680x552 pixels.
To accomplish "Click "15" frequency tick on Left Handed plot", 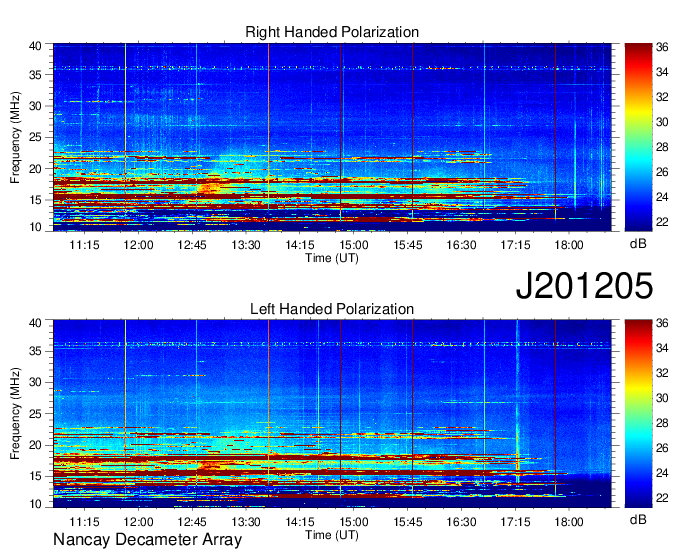I will coord(35,476).
